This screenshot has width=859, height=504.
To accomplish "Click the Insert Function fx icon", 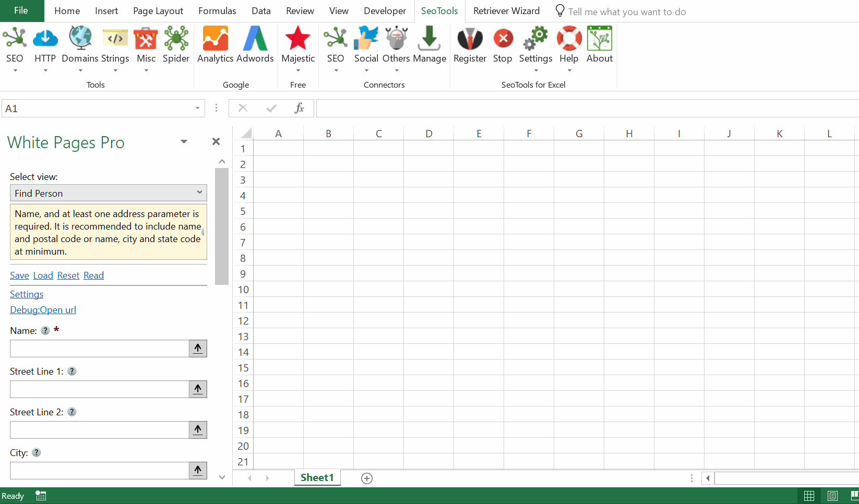I will point(299,108).
